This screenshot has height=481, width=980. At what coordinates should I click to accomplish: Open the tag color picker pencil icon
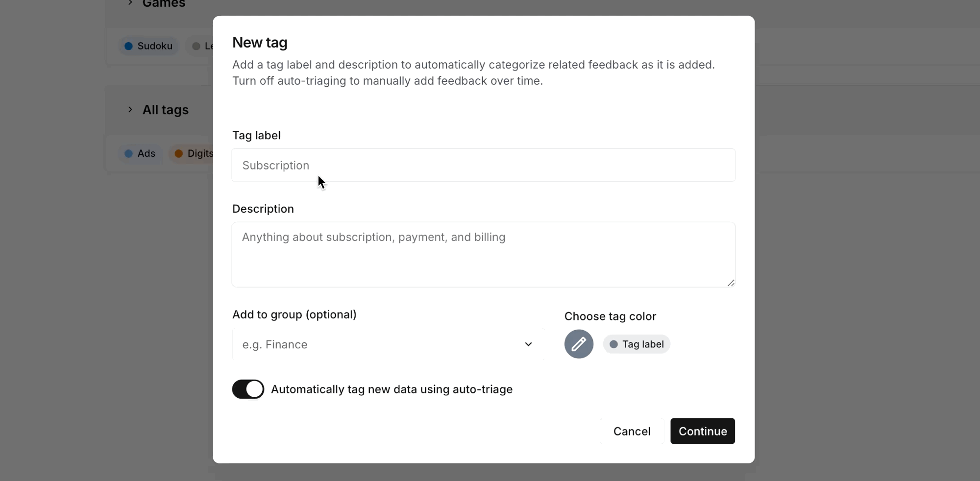[579, 344]
